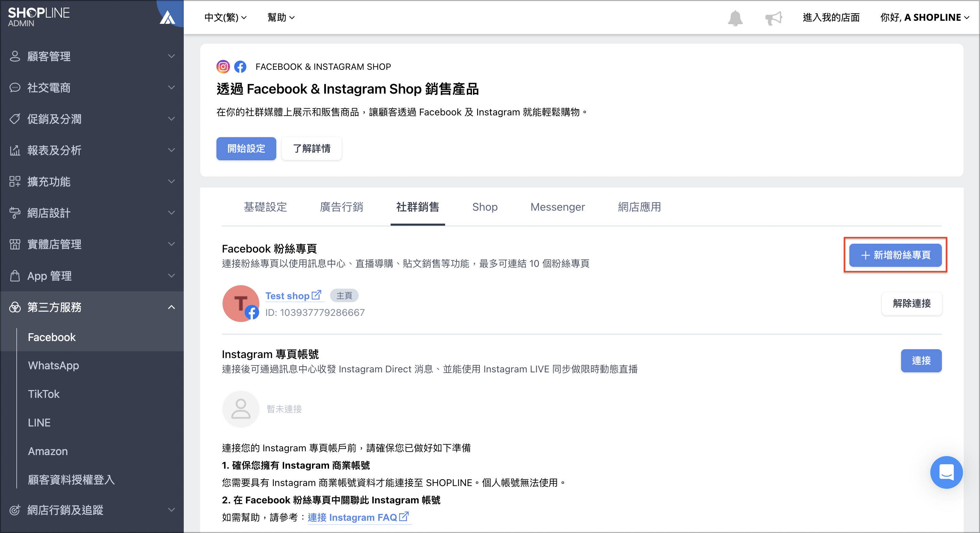The image size is (980, 533).
Task: Click 進入我的店面 in the top bar
Action: click(x=831, y=17)
